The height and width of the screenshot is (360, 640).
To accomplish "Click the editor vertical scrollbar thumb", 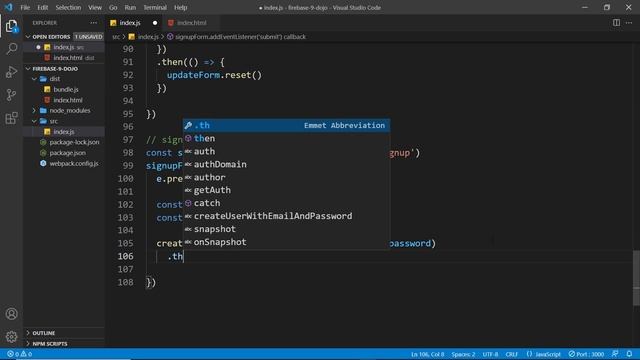I will [x=636, y=278].
